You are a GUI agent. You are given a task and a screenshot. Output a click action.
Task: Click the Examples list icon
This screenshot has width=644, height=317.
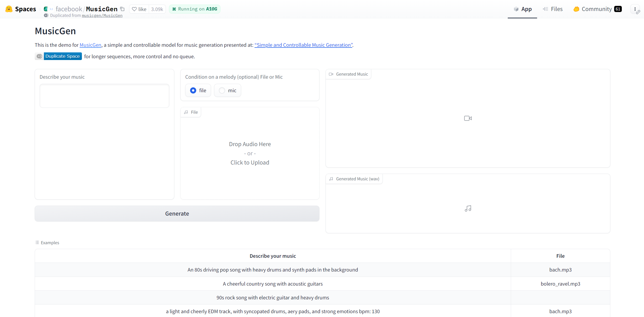(x=37, y=242)
